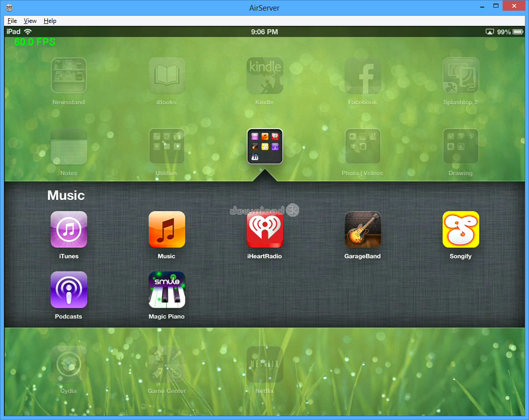Launch Magic Piano by Smule
This screenshot has height=420, width=529.
pyautogui.click(x=166, y=290)
